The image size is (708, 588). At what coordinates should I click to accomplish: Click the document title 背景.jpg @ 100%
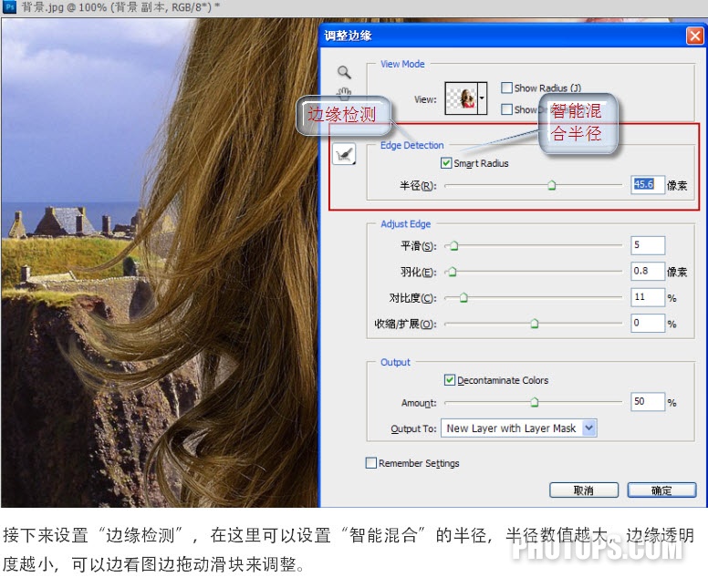pos(63,7)
